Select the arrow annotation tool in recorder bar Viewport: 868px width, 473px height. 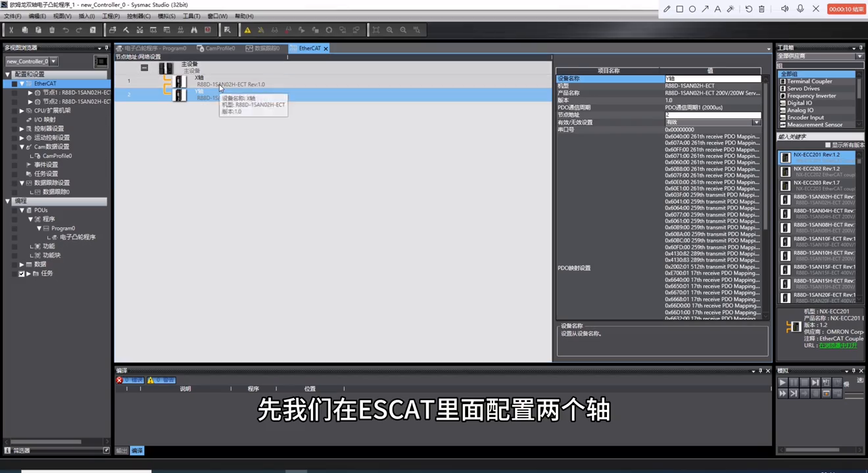click(x=705, y=9)
